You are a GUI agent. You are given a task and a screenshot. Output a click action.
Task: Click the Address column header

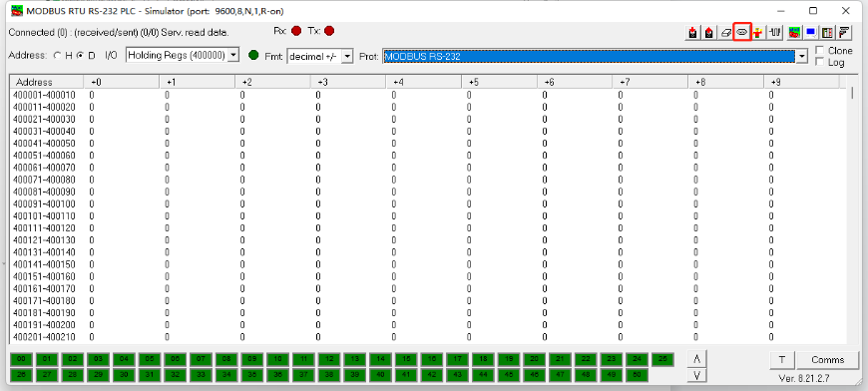tap(47, 82)
